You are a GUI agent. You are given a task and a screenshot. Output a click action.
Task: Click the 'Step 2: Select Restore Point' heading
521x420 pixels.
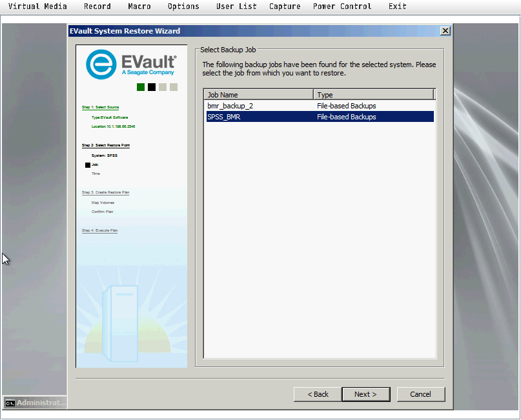pyautogui.click(x=106, y=145)
